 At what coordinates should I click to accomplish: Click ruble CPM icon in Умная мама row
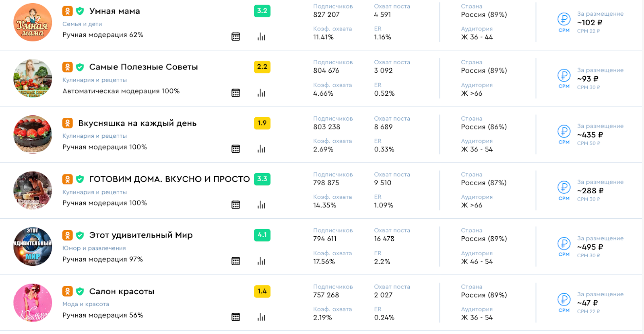coord(564,19)
